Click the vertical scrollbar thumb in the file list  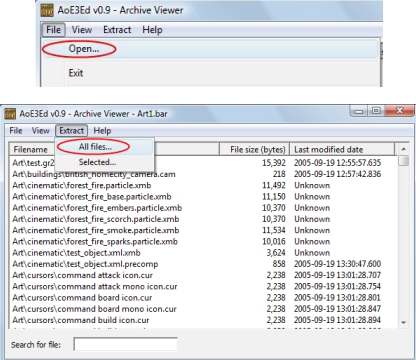[403, 160]
